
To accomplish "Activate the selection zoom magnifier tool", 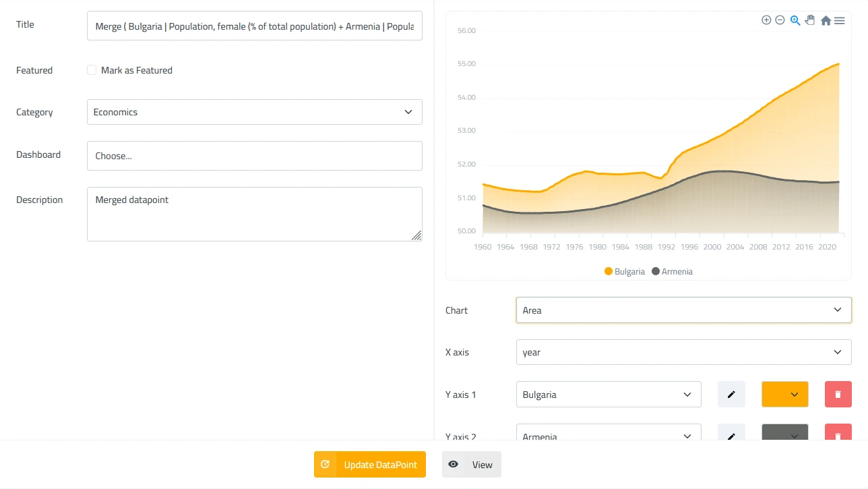I will (795, 20).
